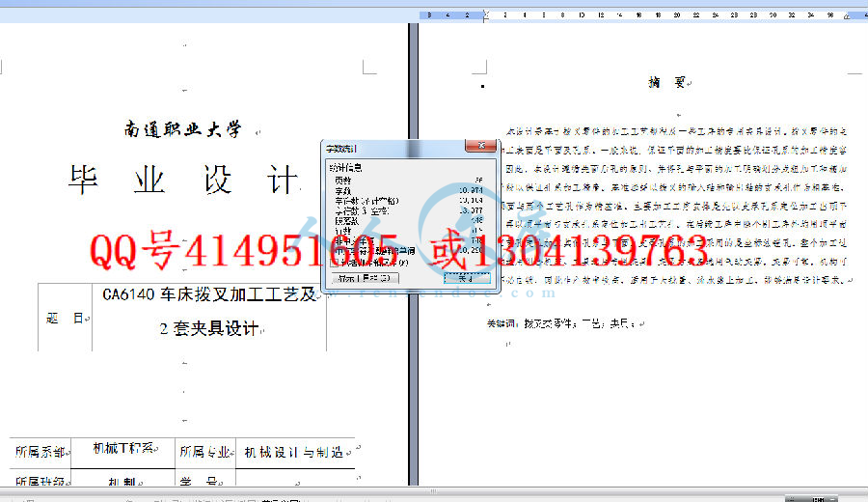This screenshot has width=868, height=502.
Task: Click the CA6140 车床拨叉 title text
Action: tap(209, 294)
